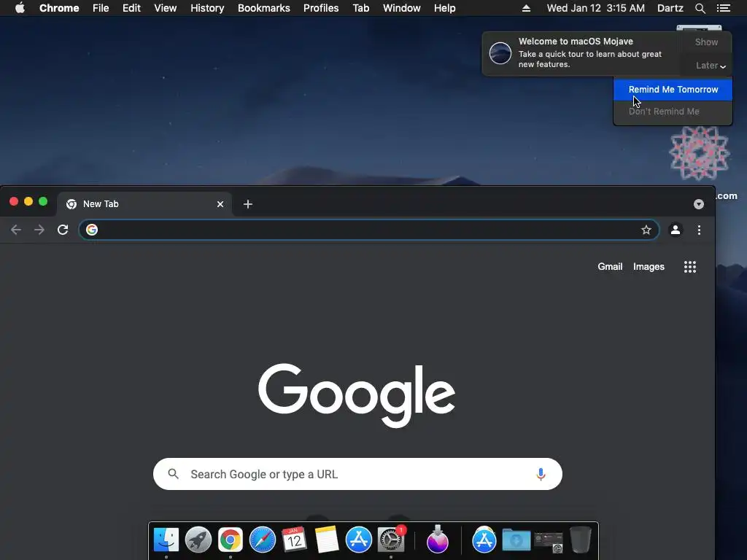Viewport: 747px width, 560px height.
Task: Open the Profiles menu
Action: (x=321, y=8)
